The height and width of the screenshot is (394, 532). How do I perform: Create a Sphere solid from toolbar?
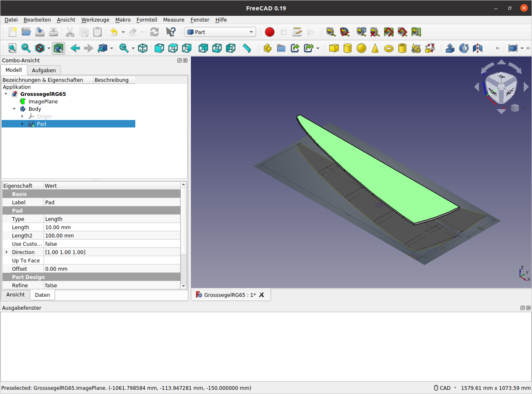361,48
